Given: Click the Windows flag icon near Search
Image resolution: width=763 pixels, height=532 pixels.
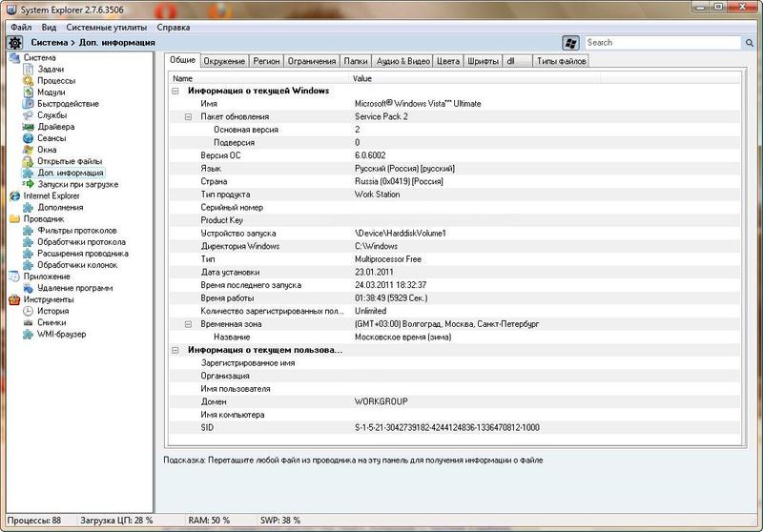Looking at the screenshot, I should 570,43.
